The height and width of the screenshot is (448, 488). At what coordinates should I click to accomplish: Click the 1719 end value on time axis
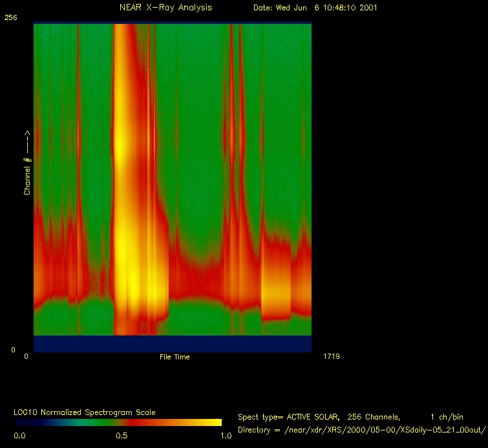pos(330,356)
